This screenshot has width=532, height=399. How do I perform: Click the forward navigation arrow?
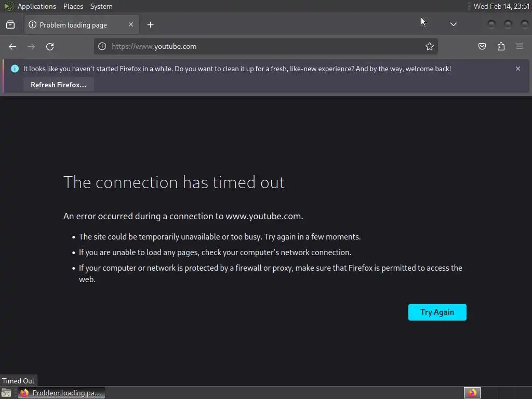pyautogui.click(x=31, y=46)
